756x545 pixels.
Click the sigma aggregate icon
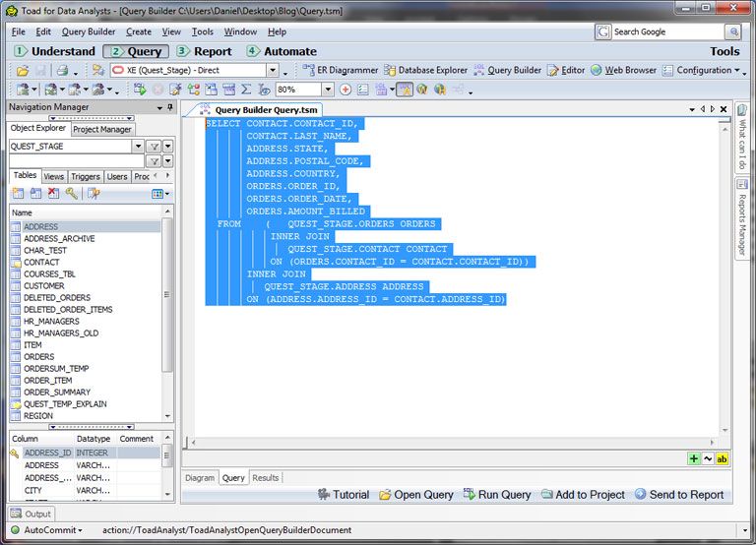click(x=246, y=90)
